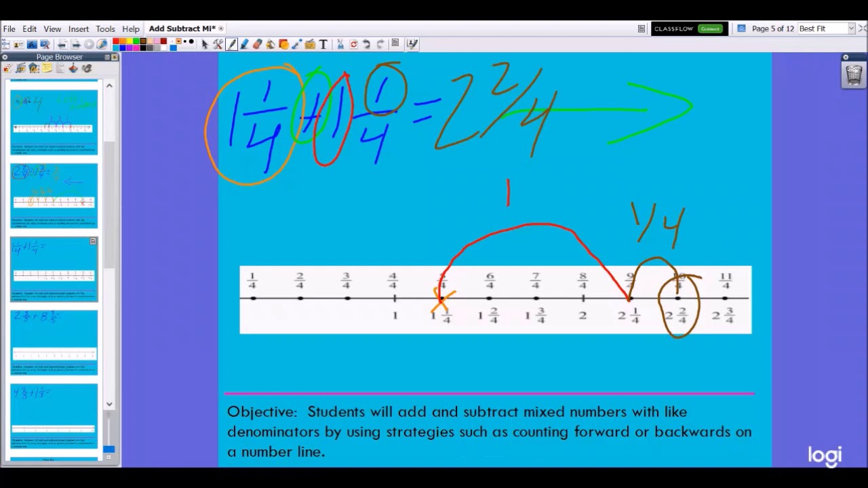Activate the Pen tool
This screenshot has height=488, width=868.
coord(231,44)
